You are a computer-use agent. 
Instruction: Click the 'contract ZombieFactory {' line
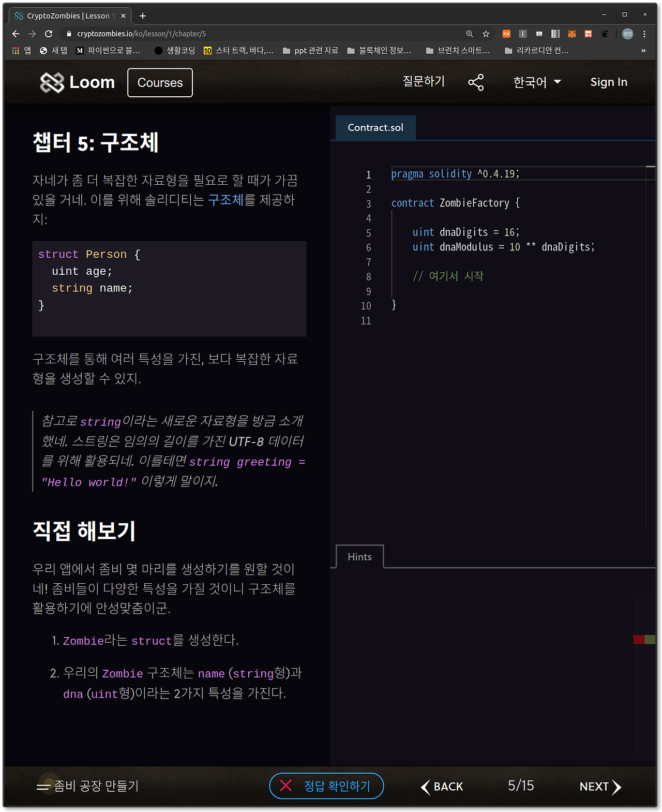[x=456, y=203]
